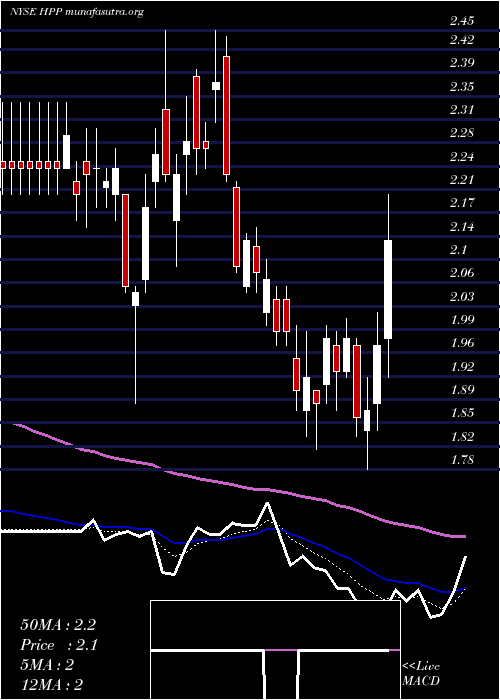500x700 pixels.
Task: Click the <<Live MACD label
Action: (x=421, y=674)
